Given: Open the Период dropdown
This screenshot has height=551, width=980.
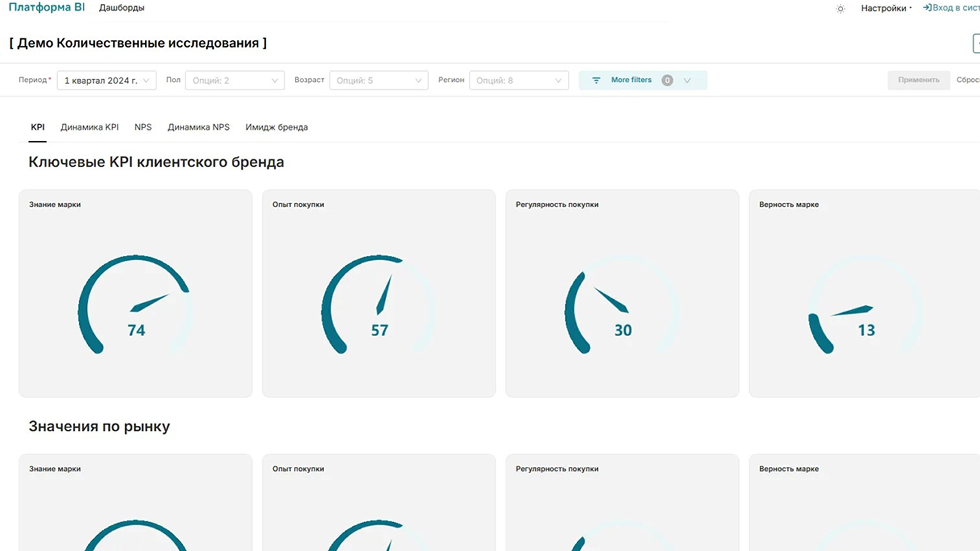Looking at the screenshot, I should (107, 80).
